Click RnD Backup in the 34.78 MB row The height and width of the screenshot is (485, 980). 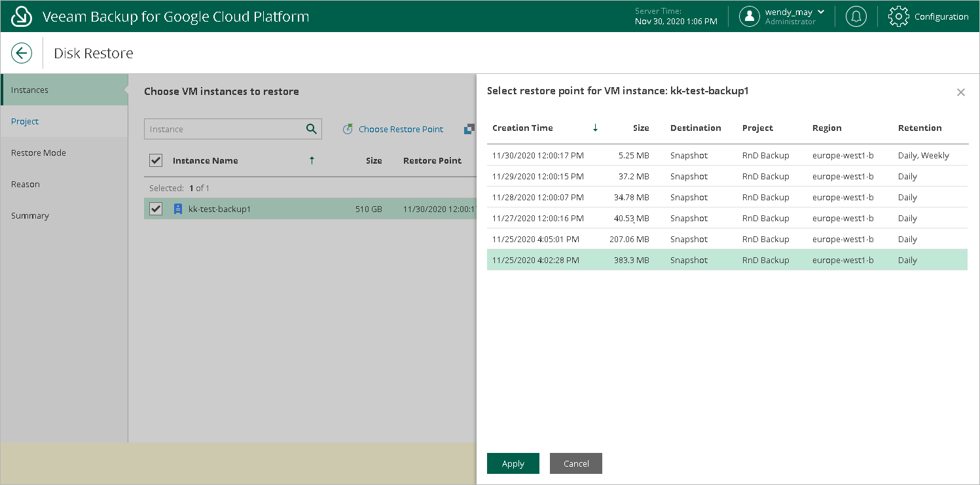coord(766,198)
